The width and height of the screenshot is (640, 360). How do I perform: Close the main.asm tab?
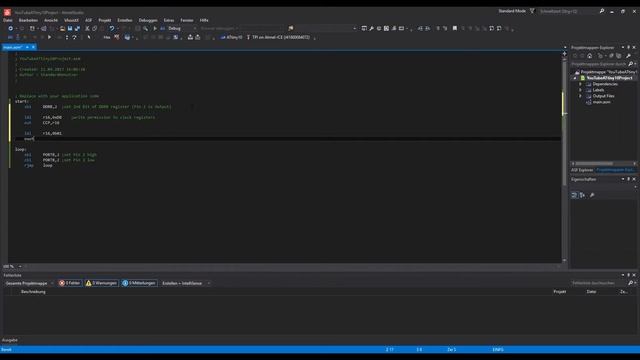33,47
